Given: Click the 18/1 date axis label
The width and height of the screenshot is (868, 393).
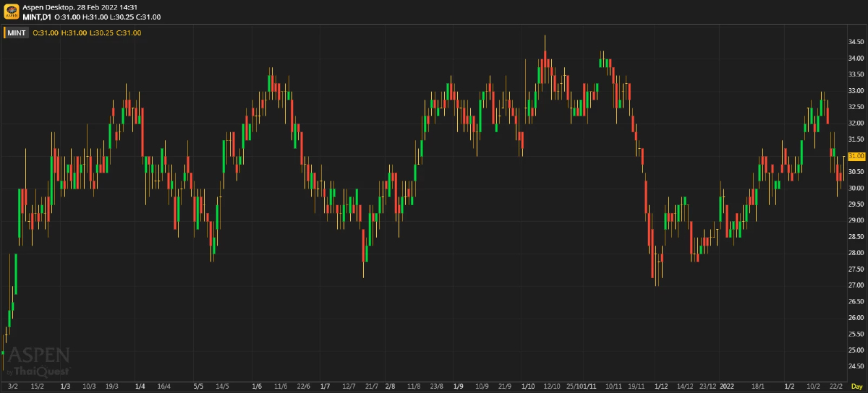Looking at the screenshot, I should pyautogui.click(x=759, y=386).
